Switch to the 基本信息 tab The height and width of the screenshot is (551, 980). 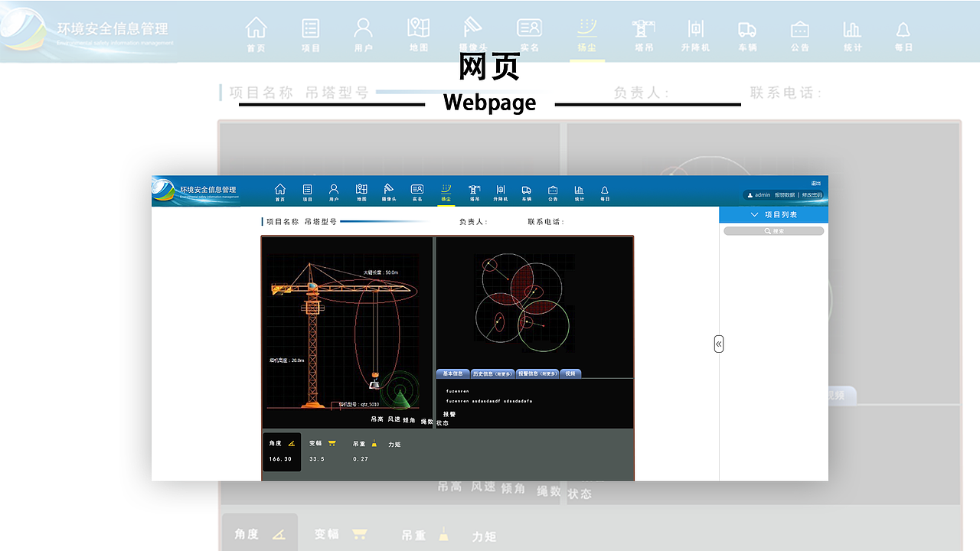[x=452, y=374]
